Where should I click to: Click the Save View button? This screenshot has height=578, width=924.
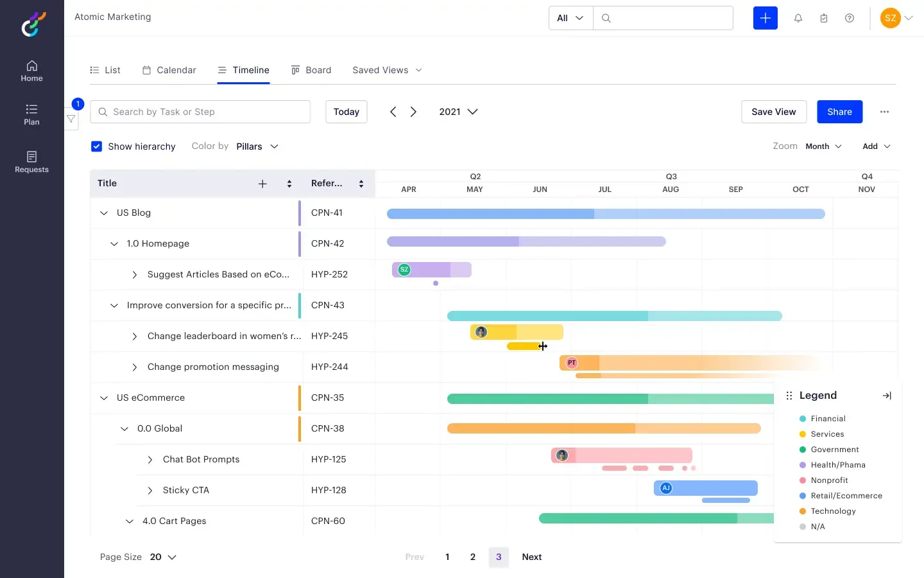[x=773, y=112]
